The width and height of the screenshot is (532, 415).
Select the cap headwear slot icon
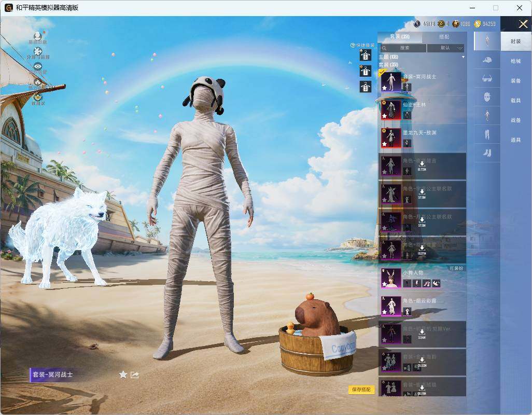(x=487, y=60)
